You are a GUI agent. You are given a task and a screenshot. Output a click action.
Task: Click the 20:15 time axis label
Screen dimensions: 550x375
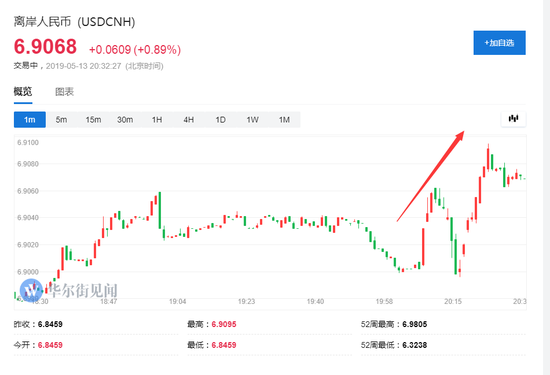(453, 301)
